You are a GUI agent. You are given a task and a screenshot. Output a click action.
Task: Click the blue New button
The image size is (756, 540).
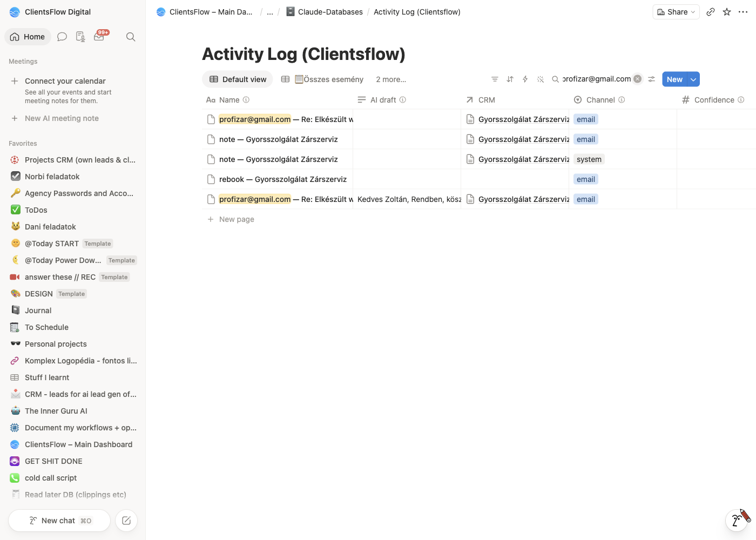coord(674,79)
